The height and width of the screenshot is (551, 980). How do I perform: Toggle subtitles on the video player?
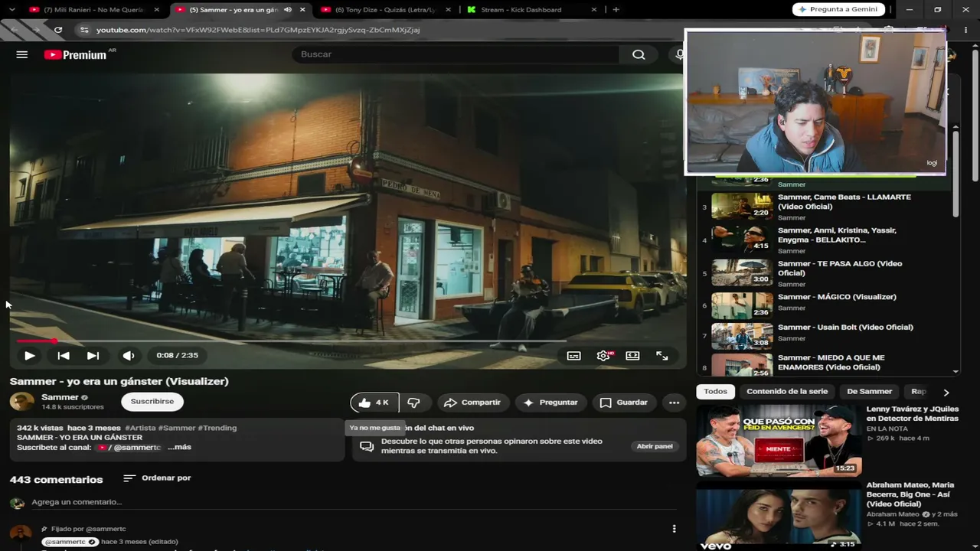[x=573, y=355]
